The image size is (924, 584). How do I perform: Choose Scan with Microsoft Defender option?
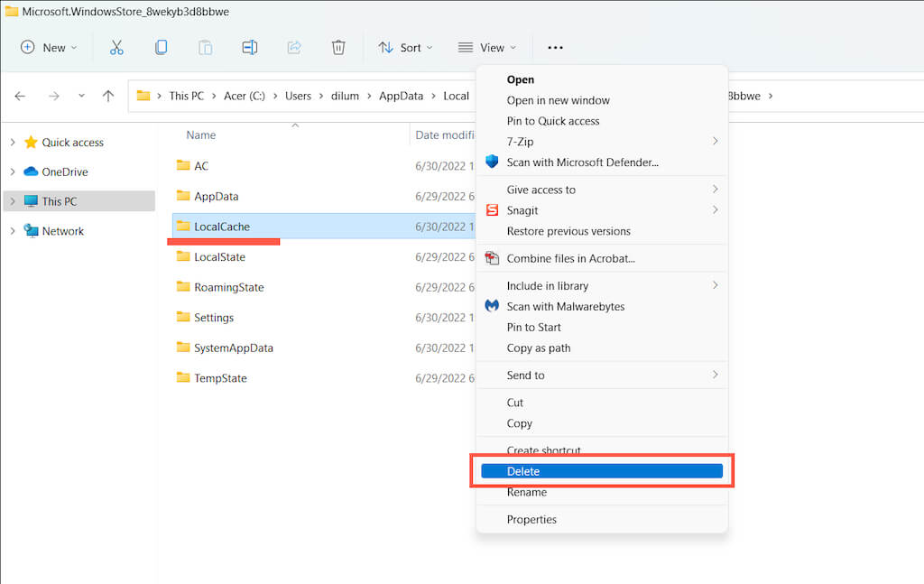pos(582,162)
